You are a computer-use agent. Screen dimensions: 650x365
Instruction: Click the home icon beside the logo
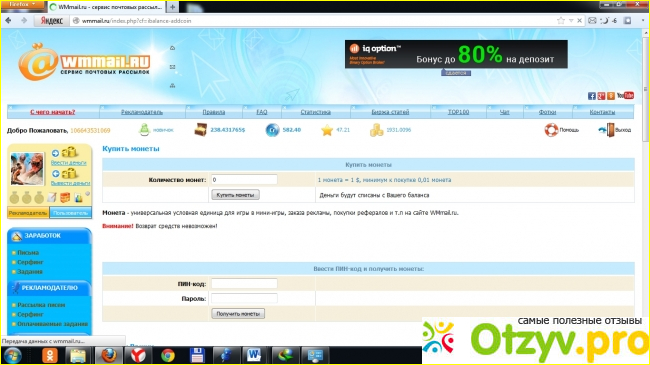coord(172,48)
